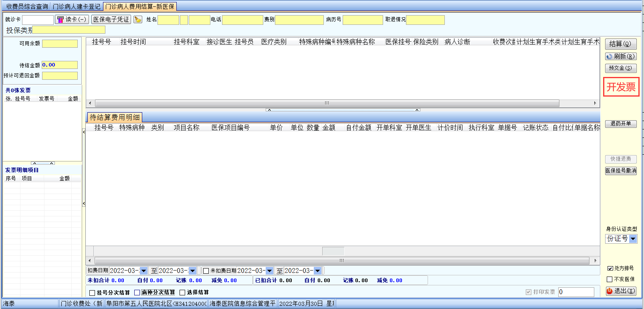Click the 门诊收费处 status bar entry
644x309 pixels.
82,303
